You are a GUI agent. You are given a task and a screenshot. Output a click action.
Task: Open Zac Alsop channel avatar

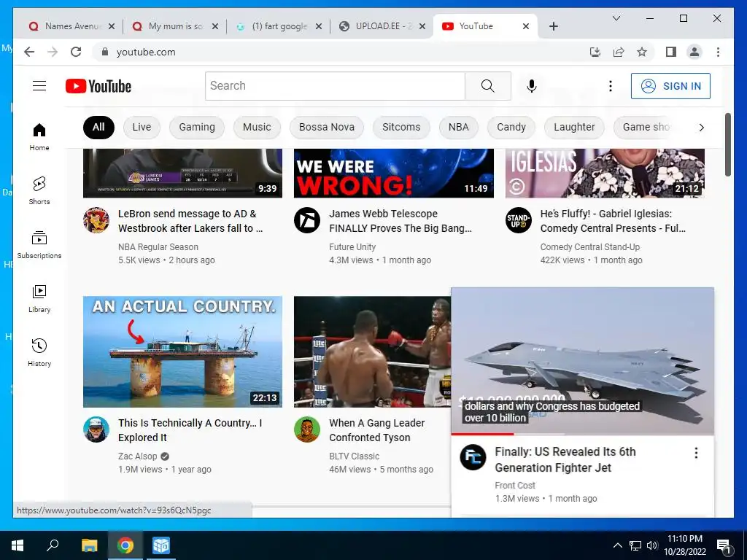click(x=96, y=429)
